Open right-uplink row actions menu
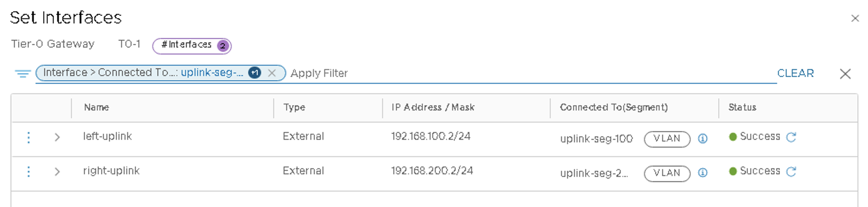Screen dimensions: 868x207 click(29, 172)
